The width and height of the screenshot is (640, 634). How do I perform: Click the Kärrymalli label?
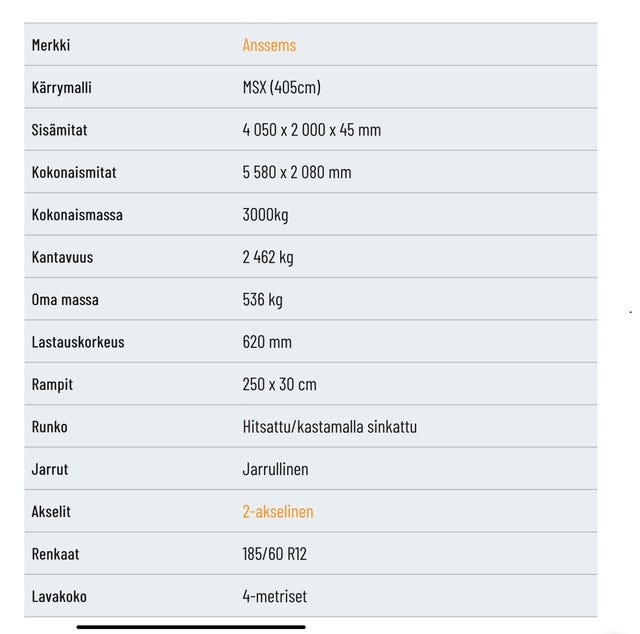(61, 87)
